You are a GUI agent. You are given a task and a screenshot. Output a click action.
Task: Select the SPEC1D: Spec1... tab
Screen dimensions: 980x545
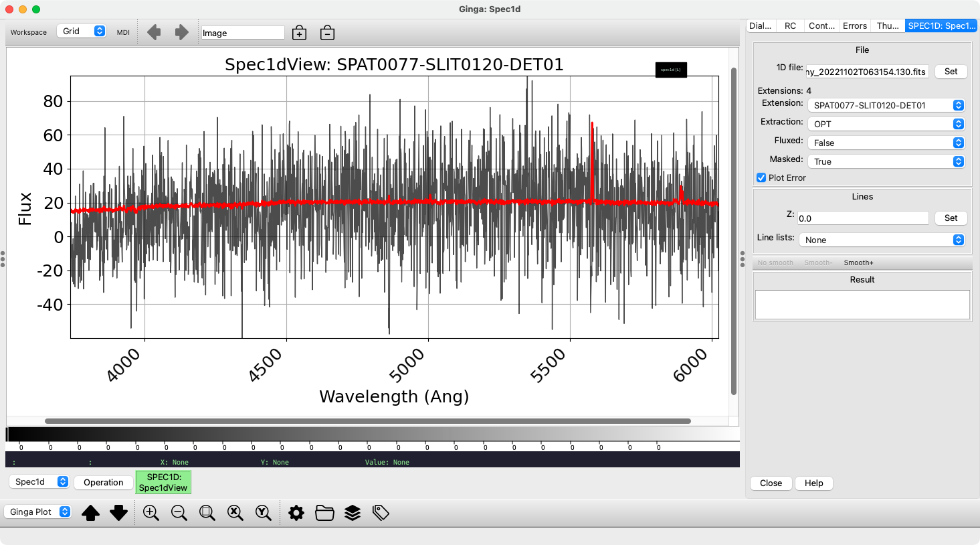(941, 25)
